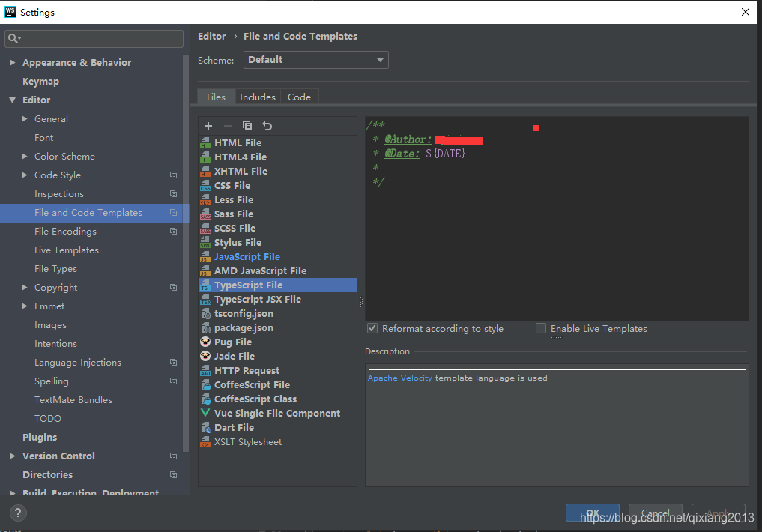
Task: Expand Appearance & Behavior section
Action: click(x=12, y=62)
